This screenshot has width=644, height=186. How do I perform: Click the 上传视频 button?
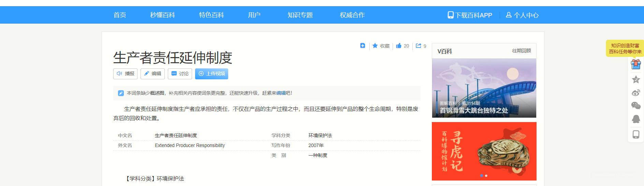pos(211,74)
